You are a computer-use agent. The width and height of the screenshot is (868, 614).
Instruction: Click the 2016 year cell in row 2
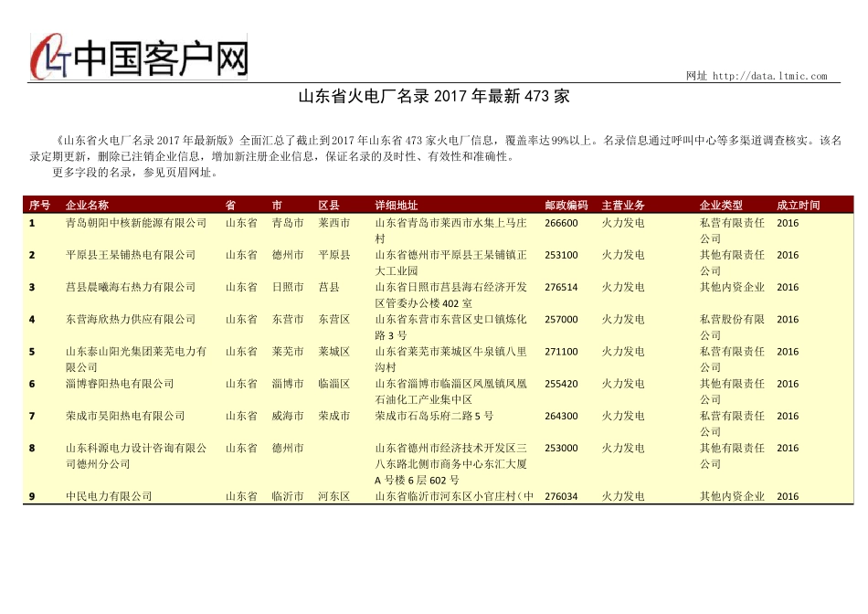tap(788, 255)
